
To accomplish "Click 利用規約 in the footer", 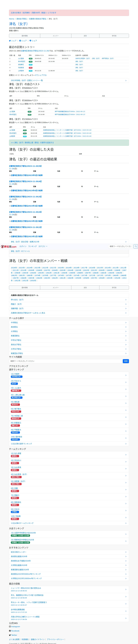I will pyautogui.click(x=25, y=639).
